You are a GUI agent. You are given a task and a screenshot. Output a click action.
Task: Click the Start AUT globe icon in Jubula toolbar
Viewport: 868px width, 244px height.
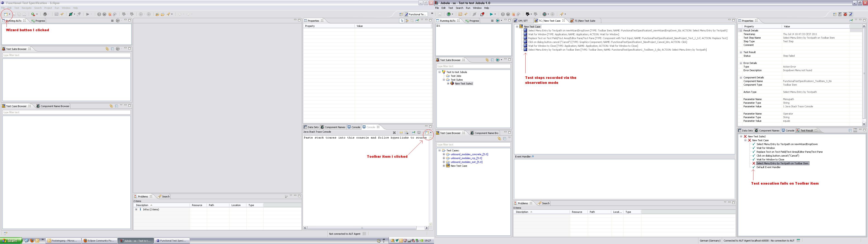tap(449, 14)
